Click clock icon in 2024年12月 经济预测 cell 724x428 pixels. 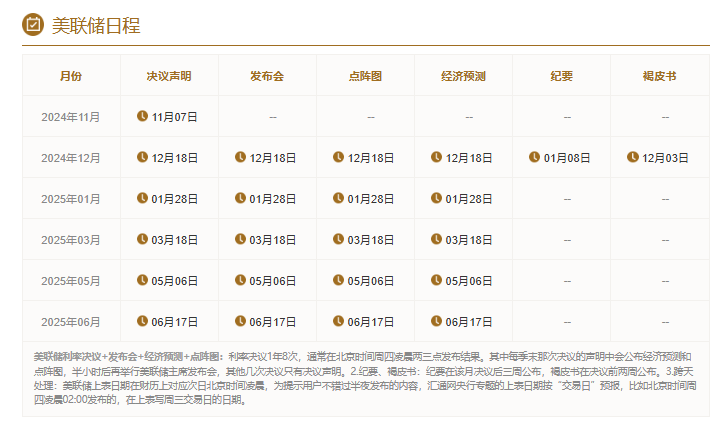[x=436, y=157]
